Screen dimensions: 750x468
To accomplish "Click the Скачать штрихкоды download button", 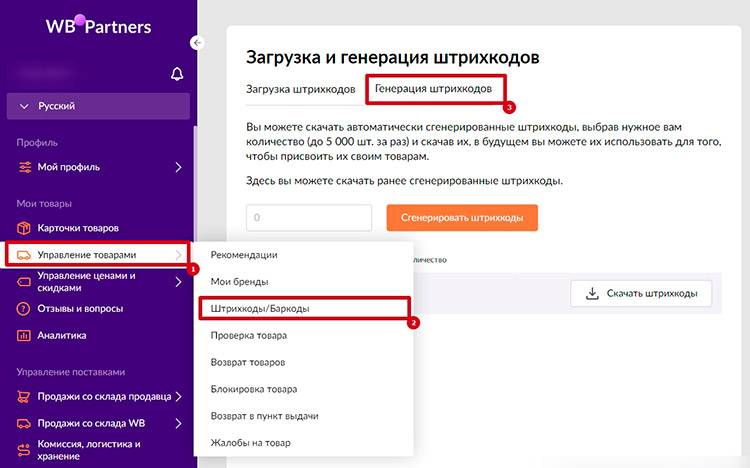I will coord(641,293).
